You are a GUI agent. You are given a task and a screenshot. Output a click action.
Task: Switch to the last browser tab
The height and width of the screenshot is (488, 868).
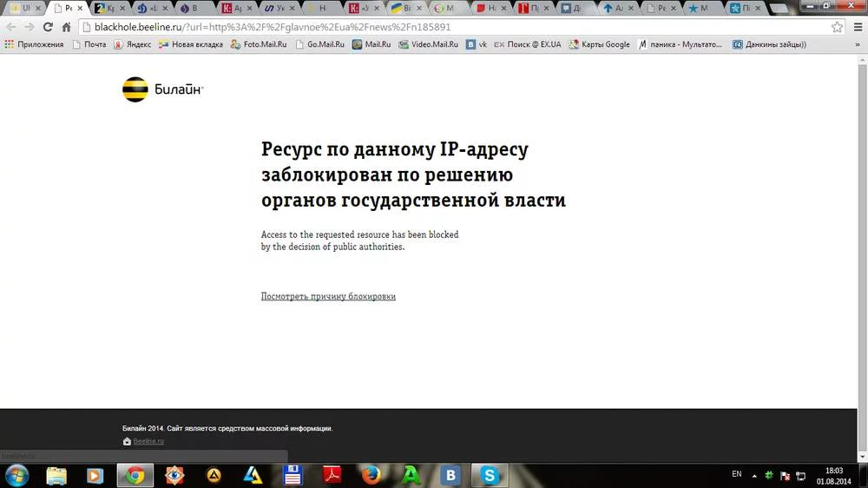click(x=745, y=9)
